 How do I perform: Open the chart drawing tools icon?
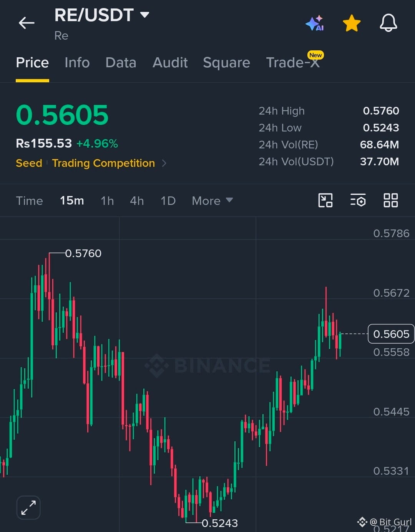325,200
